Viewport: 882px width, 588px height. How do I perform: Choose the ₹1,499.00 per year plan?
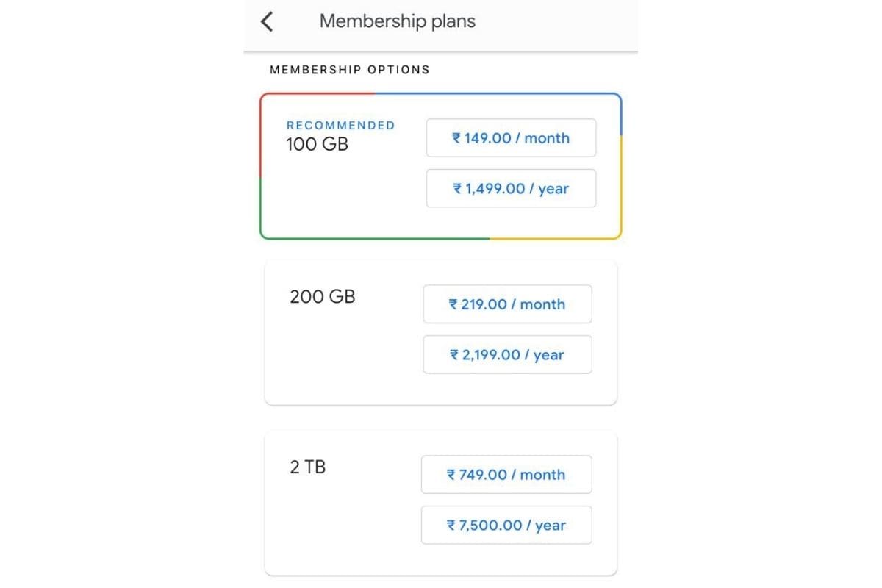coord(511,188)
